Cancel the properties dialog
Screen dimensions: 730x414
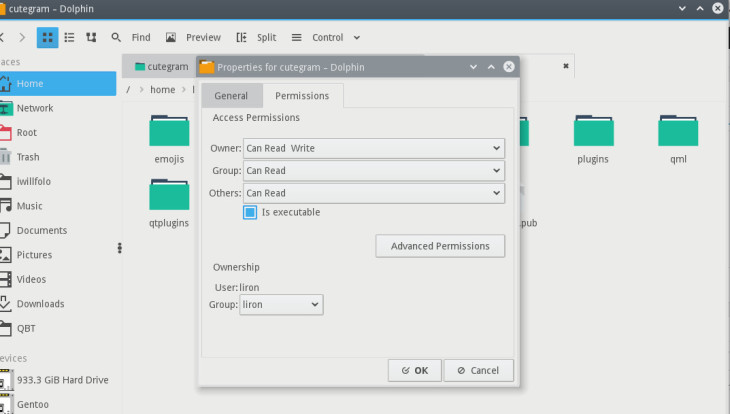point(479,370)
